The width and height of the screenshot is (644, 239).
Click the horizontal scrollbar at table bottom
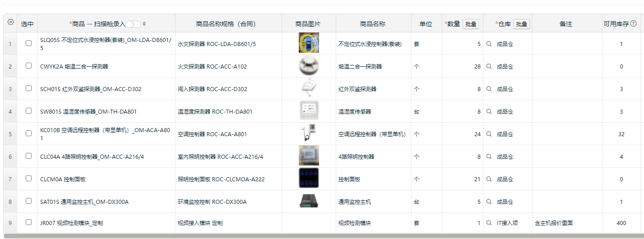316,235
